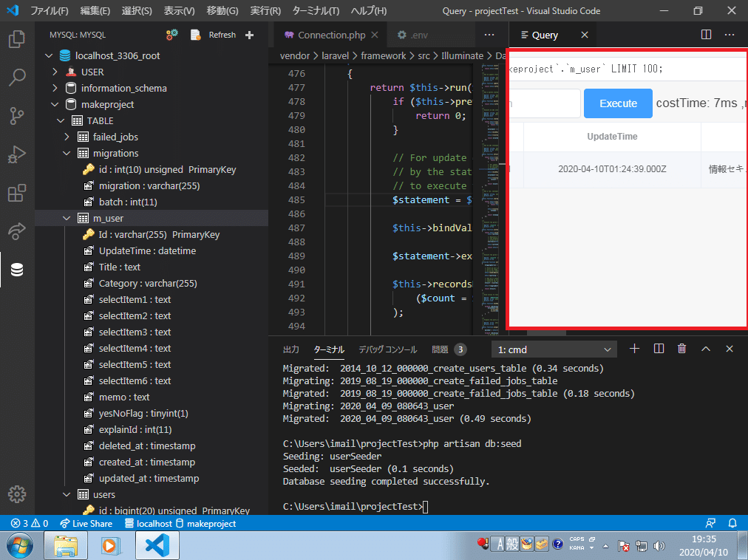Click the MySQL connection settings icon
The height and width of the screenshot is (560, 748).
coord(171,35)
